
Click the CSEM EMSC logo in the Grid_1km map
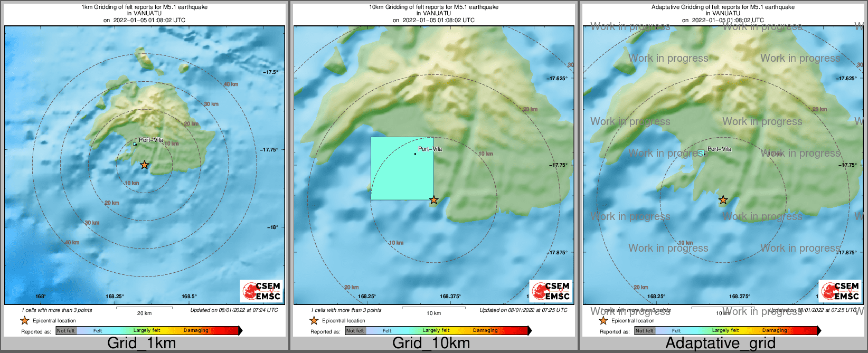[262, 291]
